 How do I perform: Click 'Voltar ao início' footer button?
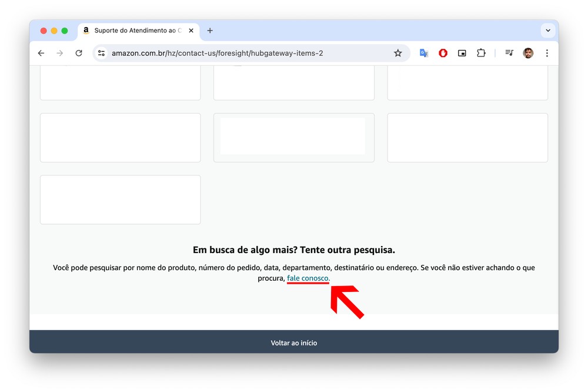tap(294, 343)
